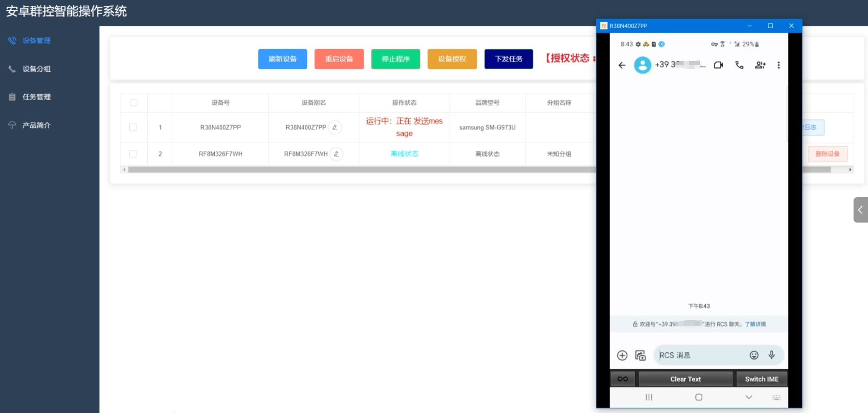Tap the add person icon in chat header
This screenshot has width=868, height=413.
[760, 65]
